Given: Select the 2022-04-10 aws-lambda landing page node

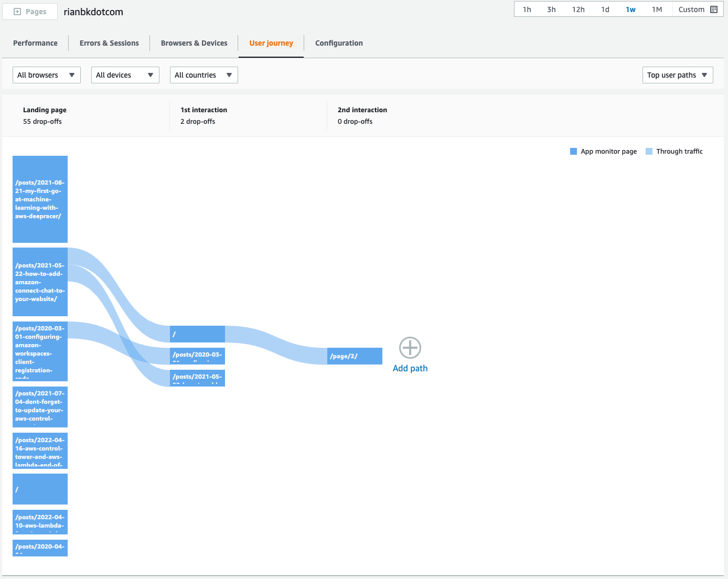Looking at the screenshot, I should 40,522.
